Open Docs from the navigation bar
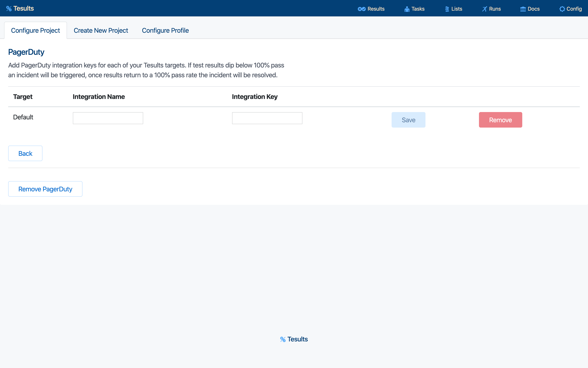The width and height of the screenshot is (588, 368). pyautogui.click(x=530, y=9)
